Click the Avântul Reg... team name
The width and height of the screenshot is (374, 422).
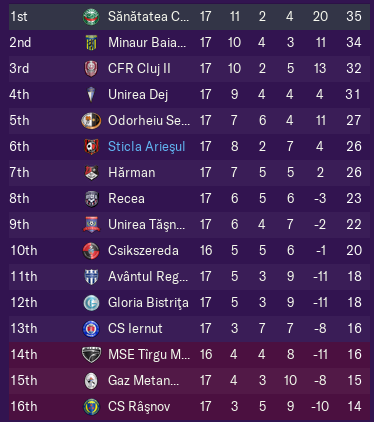(148, 277)
